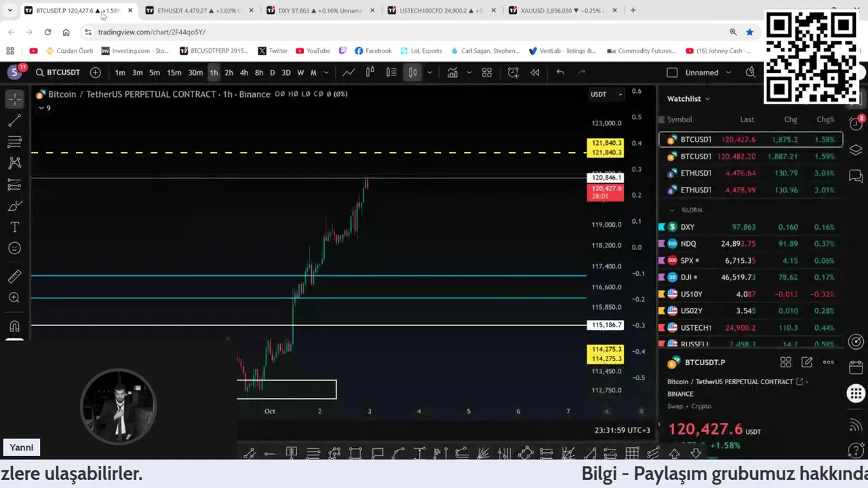Image resolution: width=868 pixels, height=488 pixels.
Task: Select the W weekly timeframe
Action: tap(300, 73)
